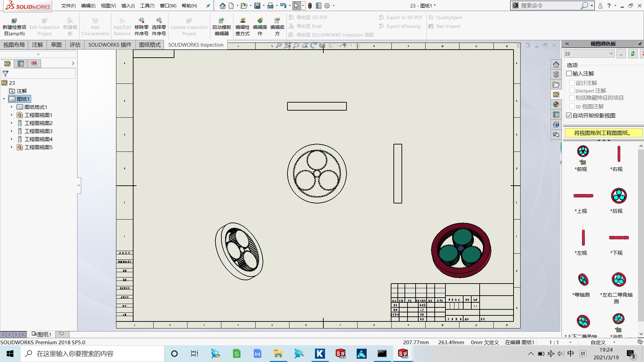Screen dimensions: 644x362
Task: Switch to 注解 ribbon tab
Action: [x=38, y=45]
